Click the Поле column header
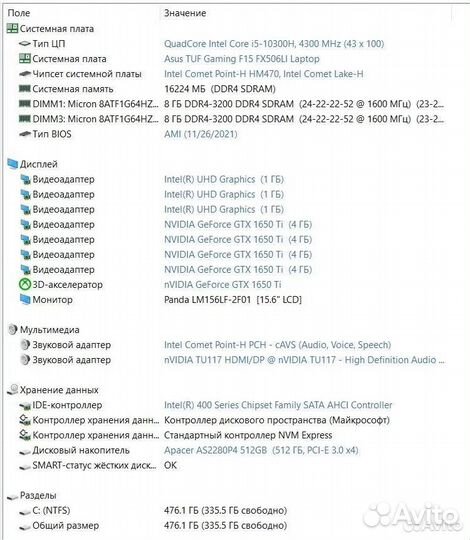This screenshot has width=470, height=540. tap(19, 13)
